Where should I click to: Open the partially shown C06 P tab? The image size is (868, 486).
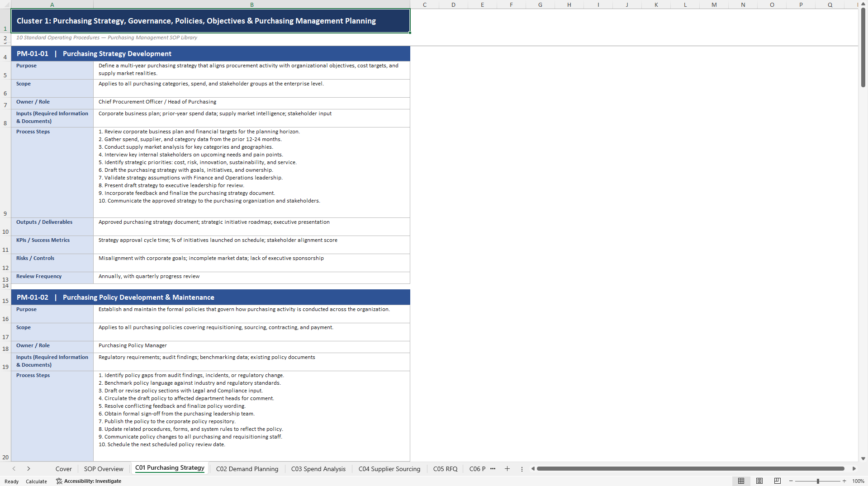click(477, 469)
